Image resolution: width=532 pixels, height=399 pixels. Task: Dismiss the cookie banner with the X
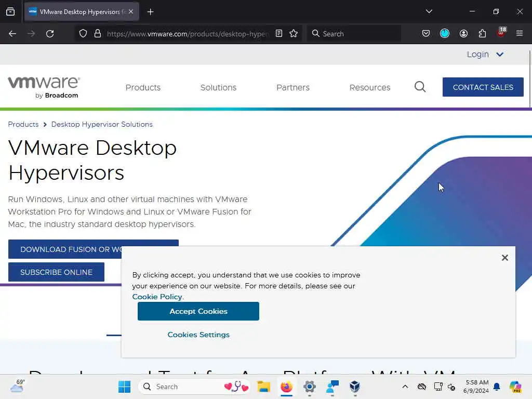pyautogui.click(x=504, y=258)
